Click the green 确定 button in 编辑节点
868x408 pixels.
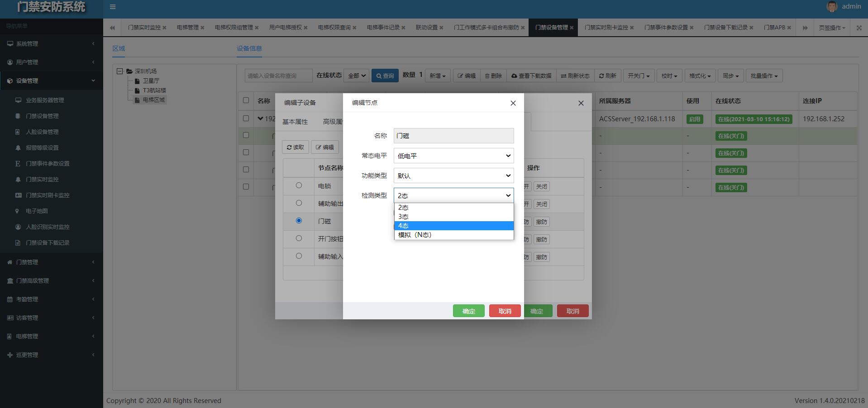coord(468,311)
